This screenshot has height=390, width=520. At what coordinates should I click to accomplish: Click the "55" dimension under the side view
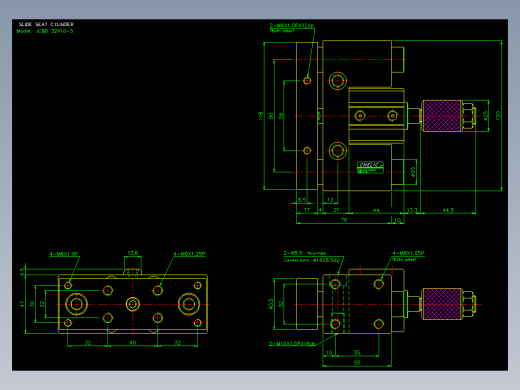(x=357, y=362)
